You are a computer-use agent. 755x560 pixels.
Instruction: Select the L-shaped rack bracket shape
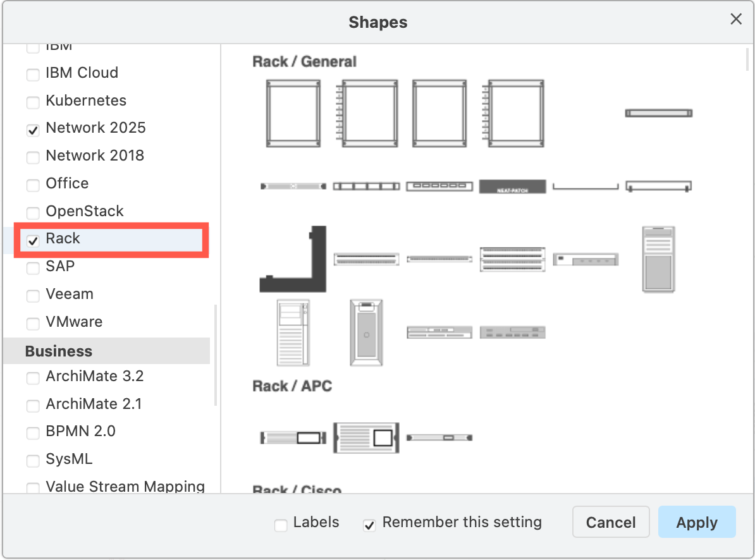tap(292, 259)
